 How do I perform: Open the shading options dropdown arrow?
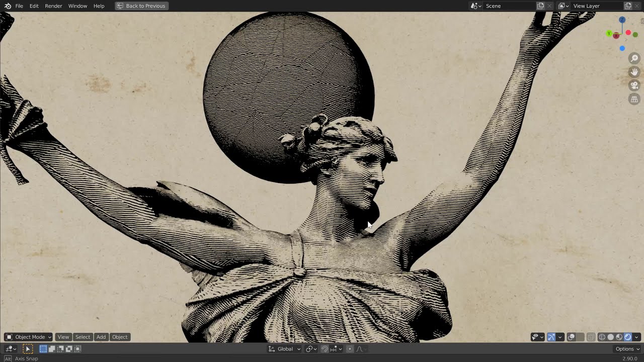point(636,337)
